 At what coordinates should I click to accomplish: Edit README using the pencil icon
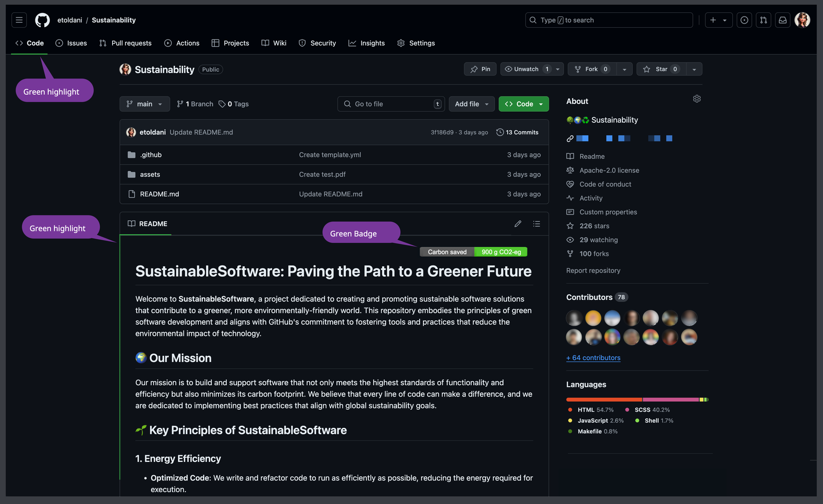pos(517,224)
